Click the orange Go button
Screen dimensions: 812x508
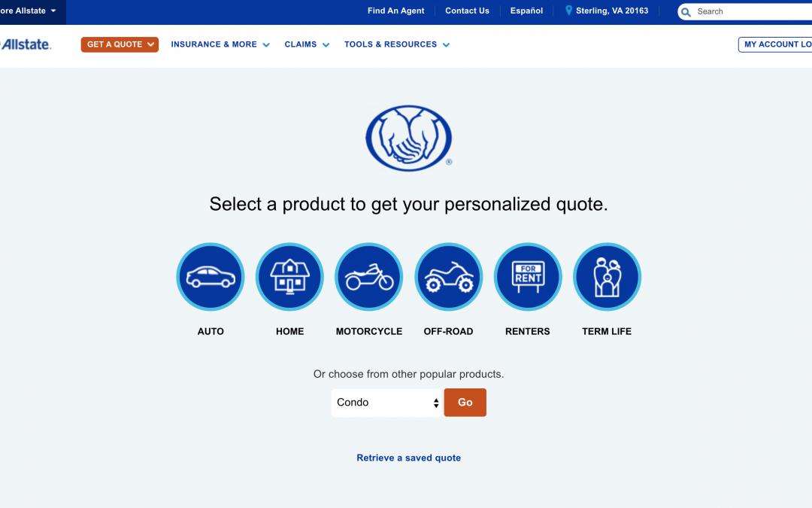(465, 402)
